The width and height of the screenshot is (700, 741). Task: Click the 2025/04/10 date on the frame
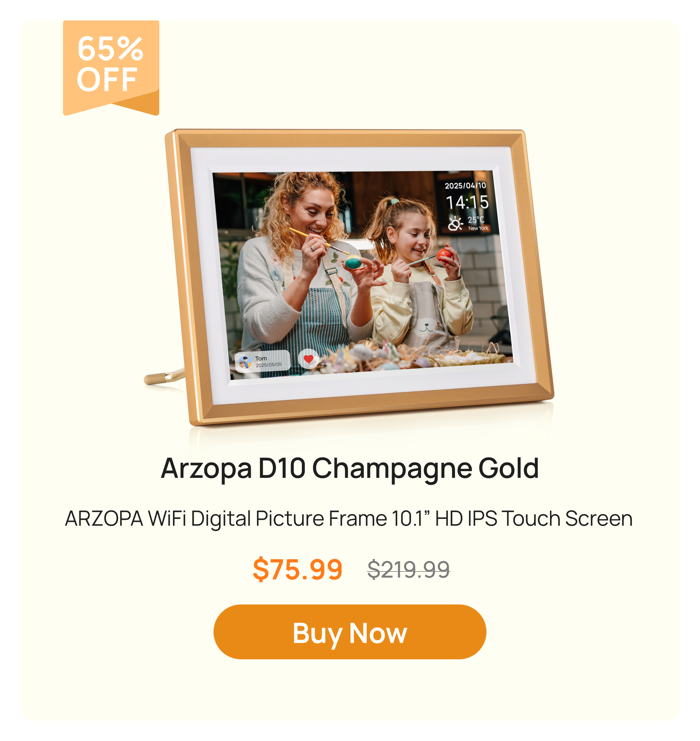point(465,186)
